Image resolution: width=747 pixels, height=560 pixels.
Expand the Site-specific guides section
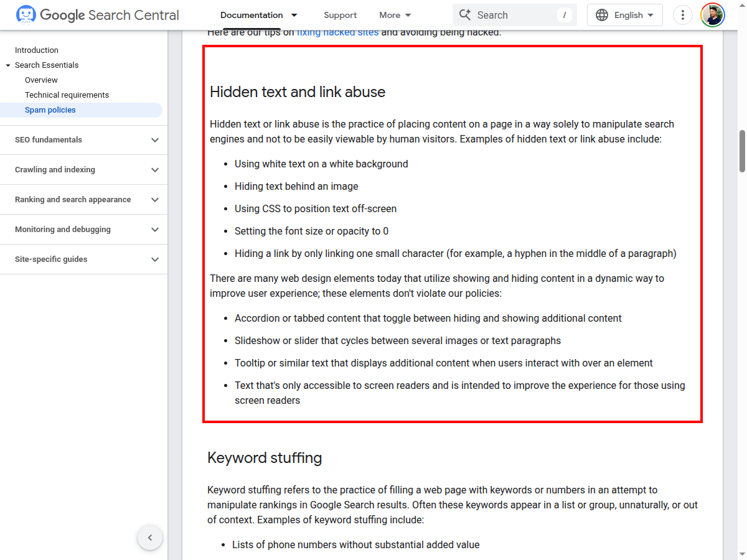pos(155,259)
